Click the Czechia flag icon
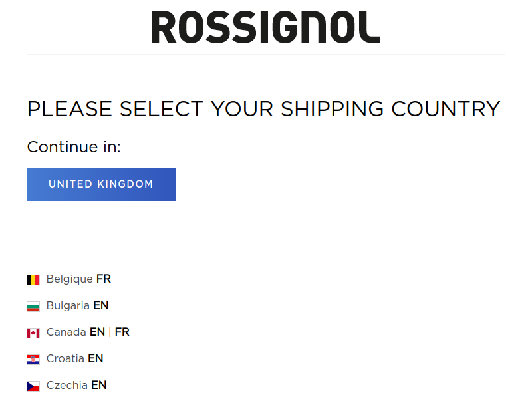Viewport: 532px width, 399px height. click(x=33, y=386)
